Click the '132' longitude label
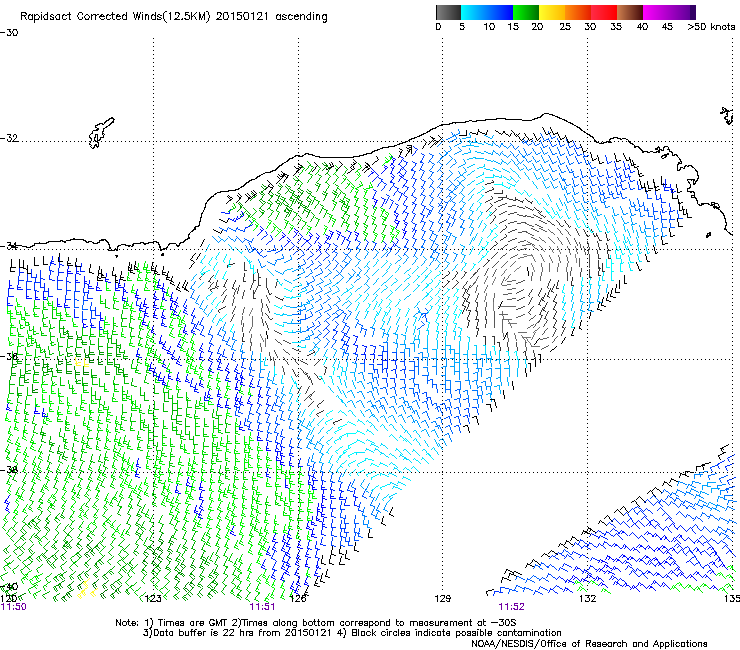740x650 pixels. click(587, 599)
